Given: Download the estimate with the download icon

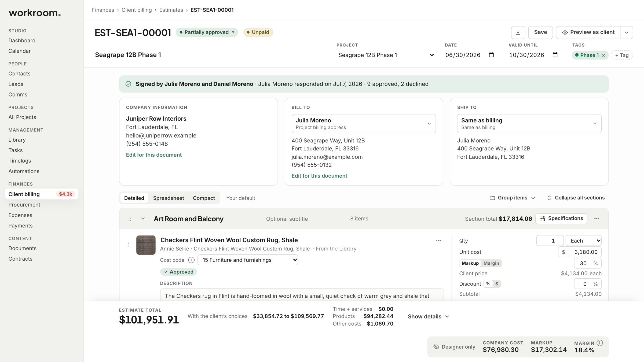Looking at the screenshot, I should 518,32.
